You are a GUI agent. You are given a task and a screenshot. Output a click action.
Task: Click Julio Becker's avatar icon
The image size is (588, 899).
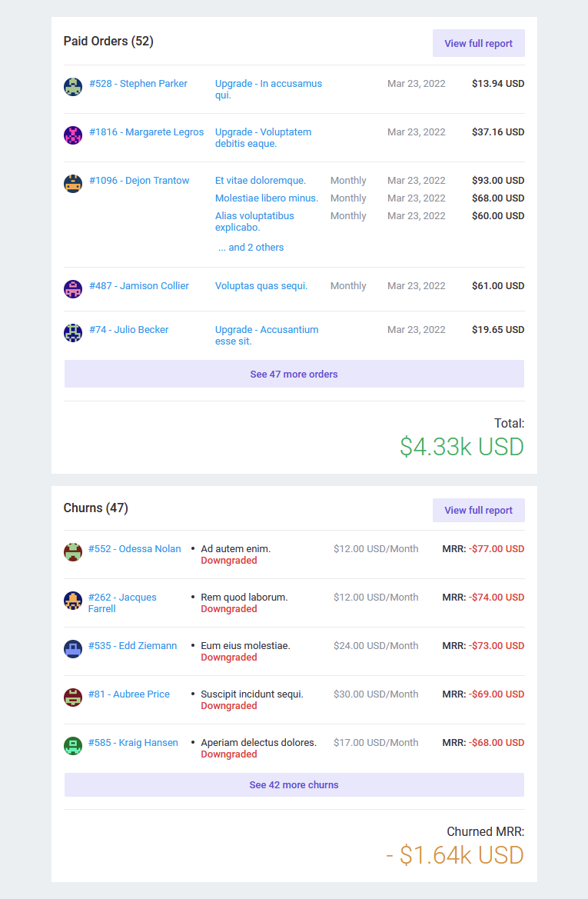click(73, 333)
